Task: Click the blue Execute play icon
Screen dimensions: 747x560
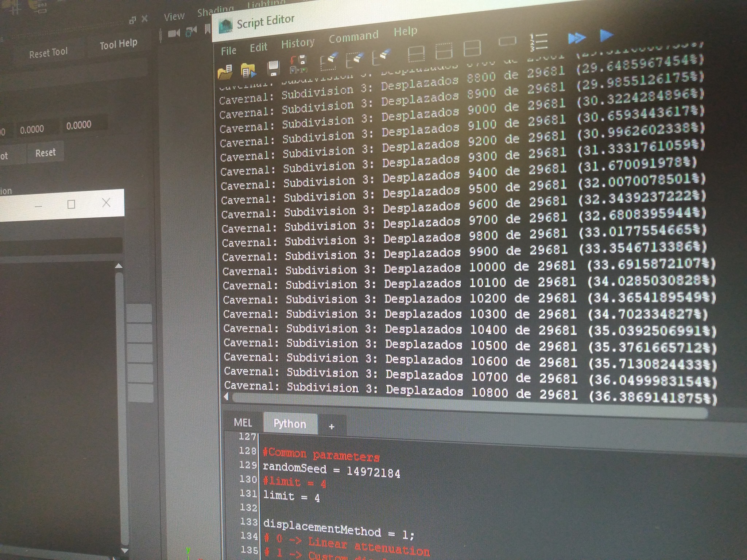Action: pos(606,35)
